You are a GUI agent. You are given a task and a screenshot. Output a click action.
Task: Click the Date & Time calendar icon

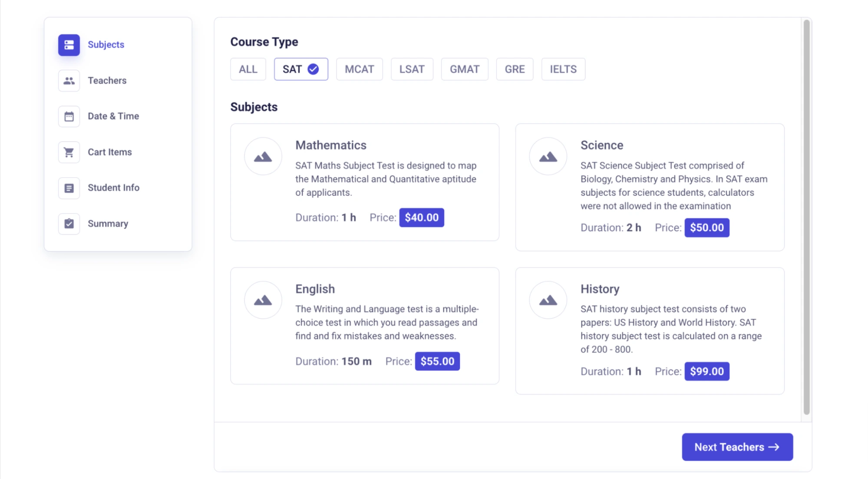69,116
